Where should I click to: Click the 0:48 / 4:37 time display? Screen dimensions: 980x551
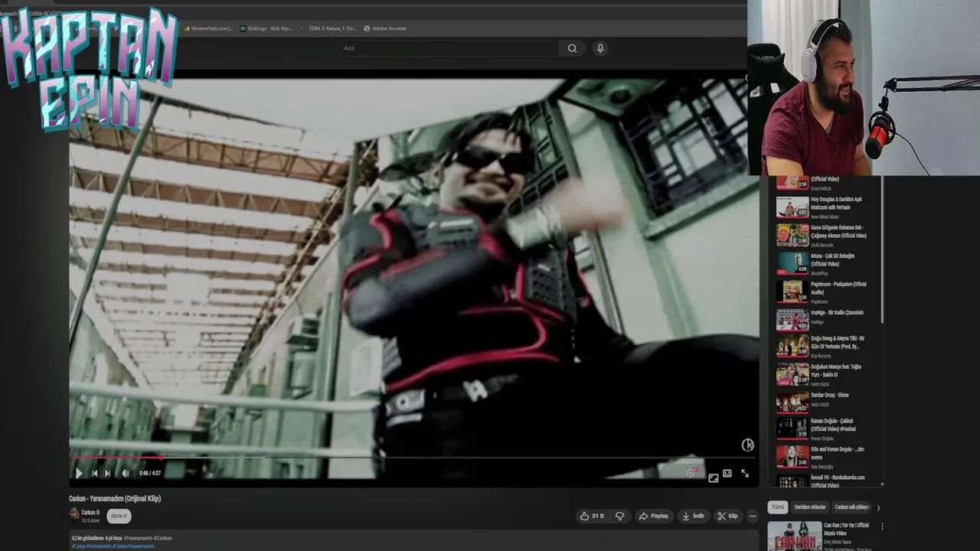point(149,474)
